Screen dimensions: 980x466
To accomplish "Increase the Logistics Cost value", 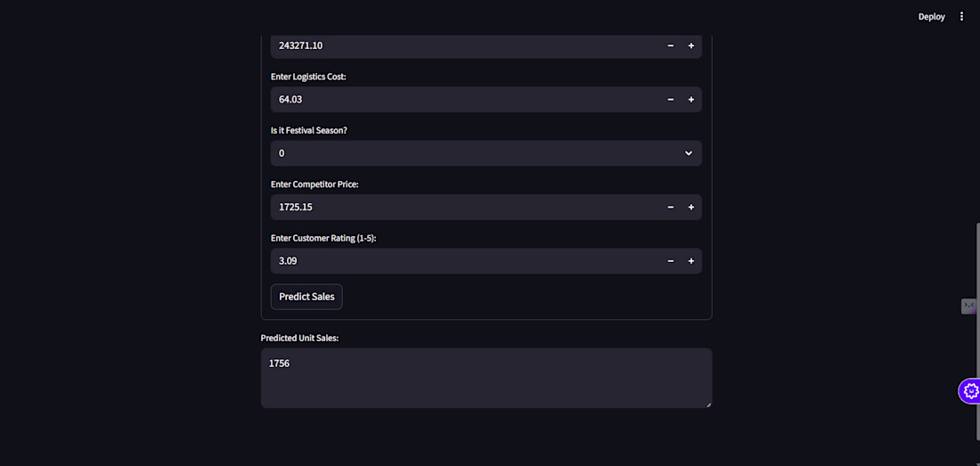I will pos(691,100).
